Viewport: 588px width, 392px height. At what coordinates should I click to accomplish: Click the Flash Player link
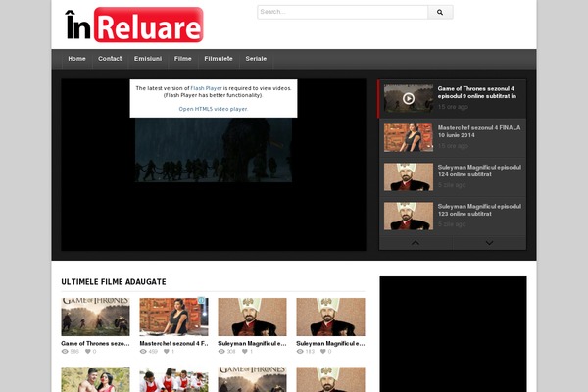[206, 88]
